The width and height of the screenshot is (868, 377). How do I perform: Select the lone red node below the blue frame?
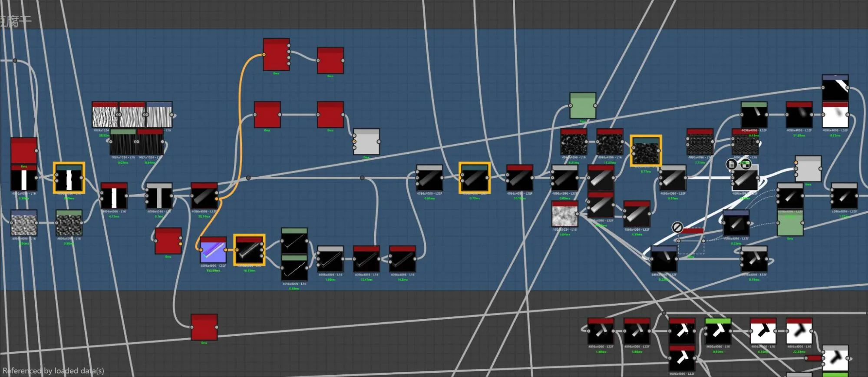204,327
